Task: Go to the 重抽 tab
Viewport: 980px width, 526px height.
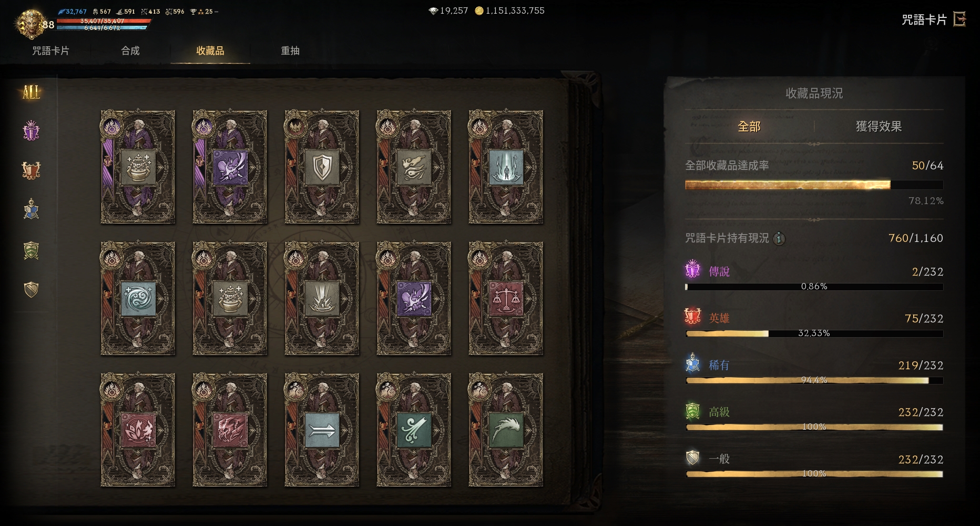Action: (x=290, y=51)
